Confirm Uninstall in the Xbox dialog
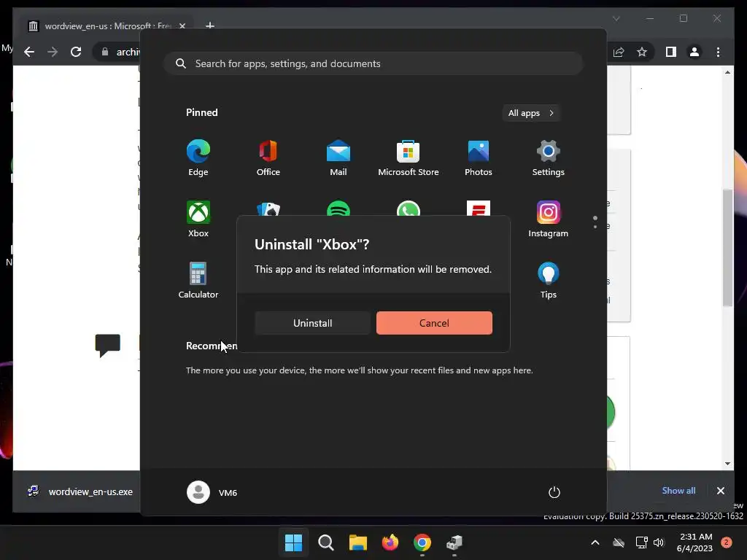Screen dimensions: 747x560 pyautogui.click(x=312, y=323)
